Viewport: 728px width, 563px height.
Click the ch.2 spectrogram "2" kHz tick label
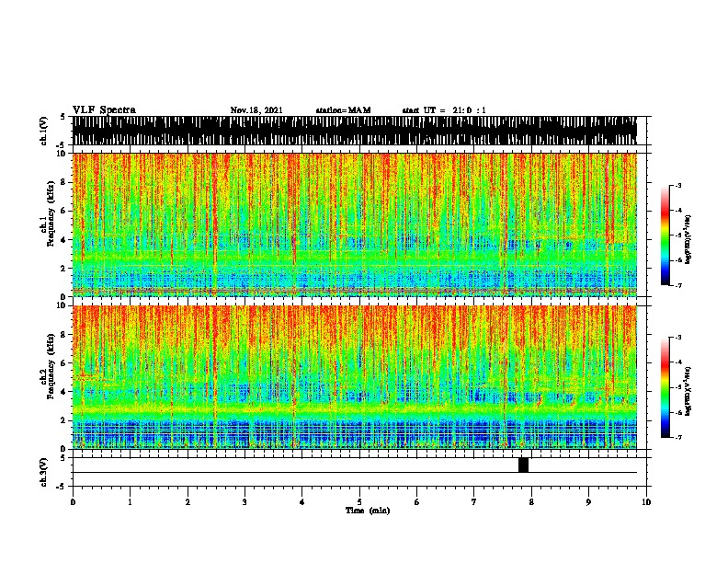tap(64, 420)
